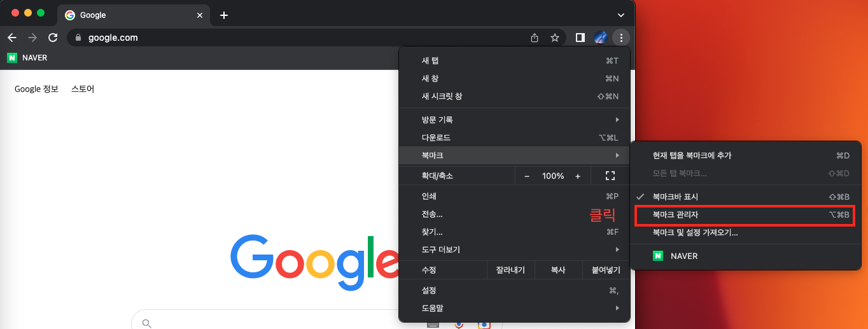Viewport: 868px width, 329px height.
Task: Click the Google logo
Action: point(314,261)
